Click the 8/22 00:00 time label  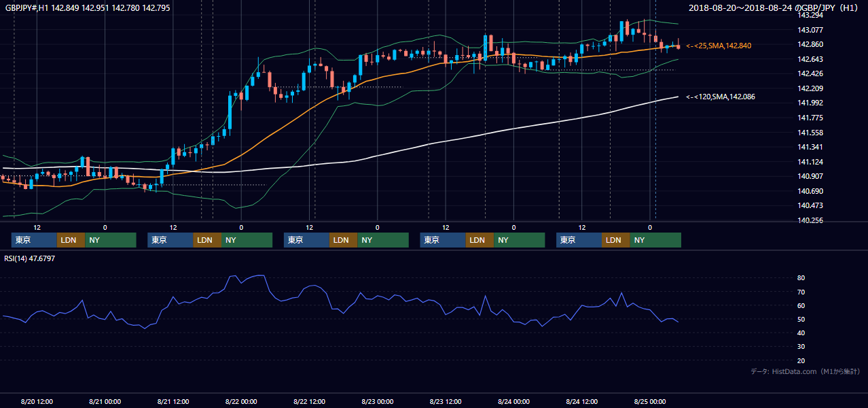click(x=241, y=401)
